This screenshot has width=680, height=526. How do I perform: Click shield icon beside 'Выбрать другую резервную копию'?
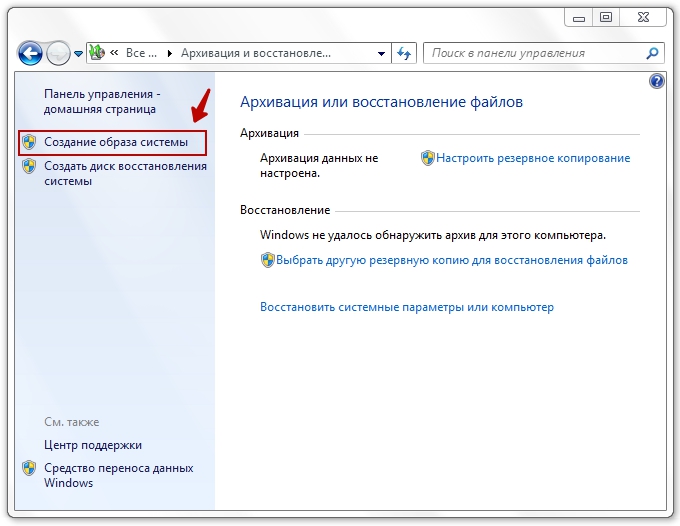coord(268,260)
